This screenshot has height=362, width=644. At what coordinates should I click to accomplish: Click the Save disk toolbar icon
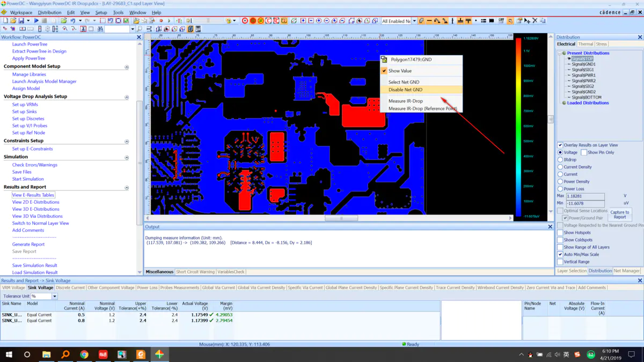(21, 21)
